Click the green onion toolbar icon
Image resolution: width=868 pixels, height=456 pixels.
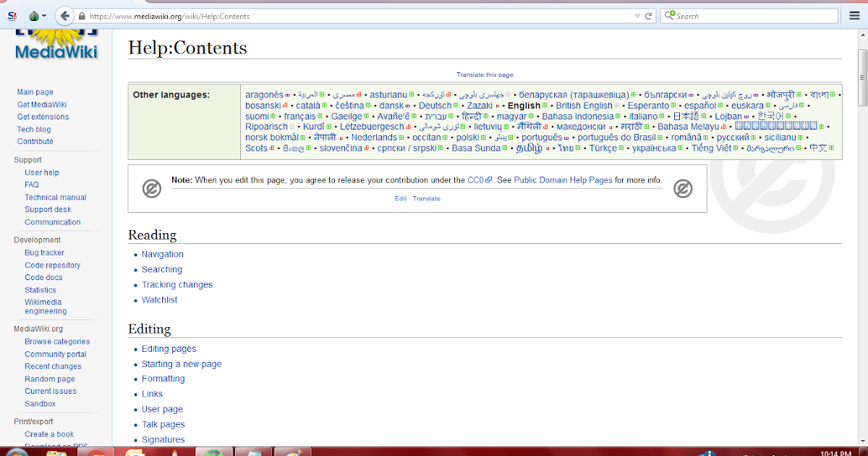pyautogui.click(x=33, y=16)
